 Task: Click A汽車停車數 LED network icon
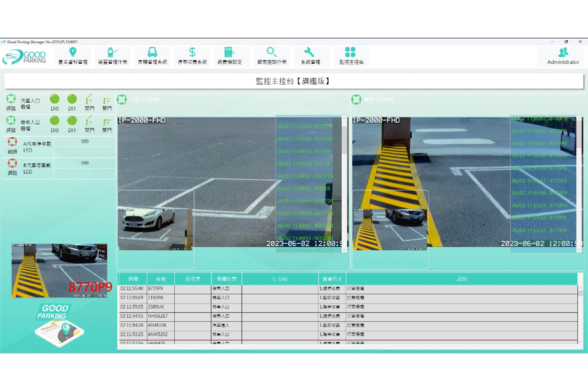pyautogui.click(x=13, y=142)
